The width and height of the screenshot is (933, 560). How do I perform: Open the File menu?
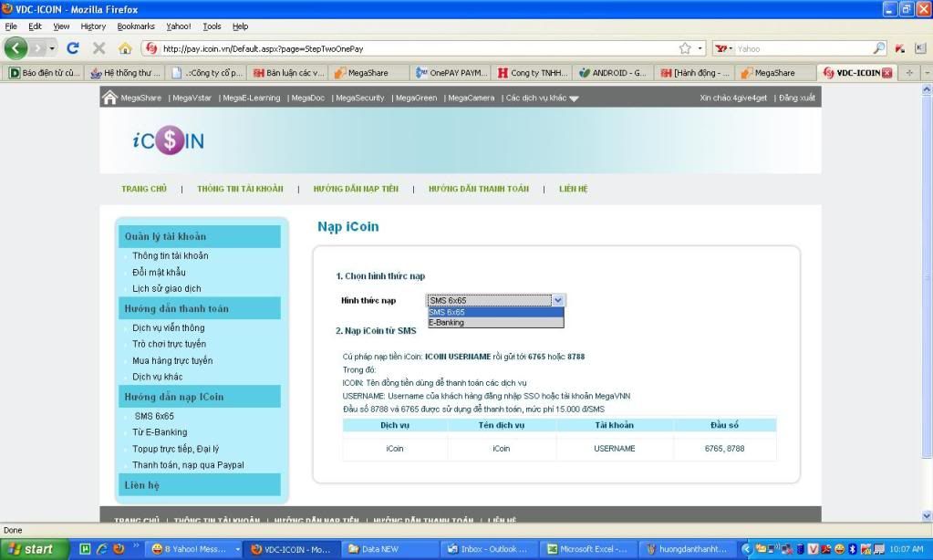11,26
